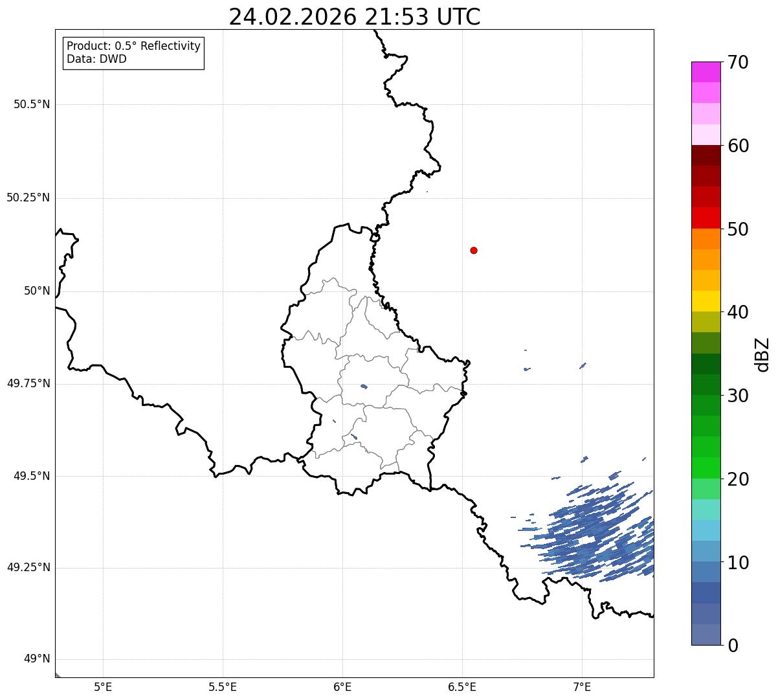Image resolution: width=778 pixels, height=700 pixels.
Task: Click the orange colorbar segment below 50
Action: (x=706, y=239)
